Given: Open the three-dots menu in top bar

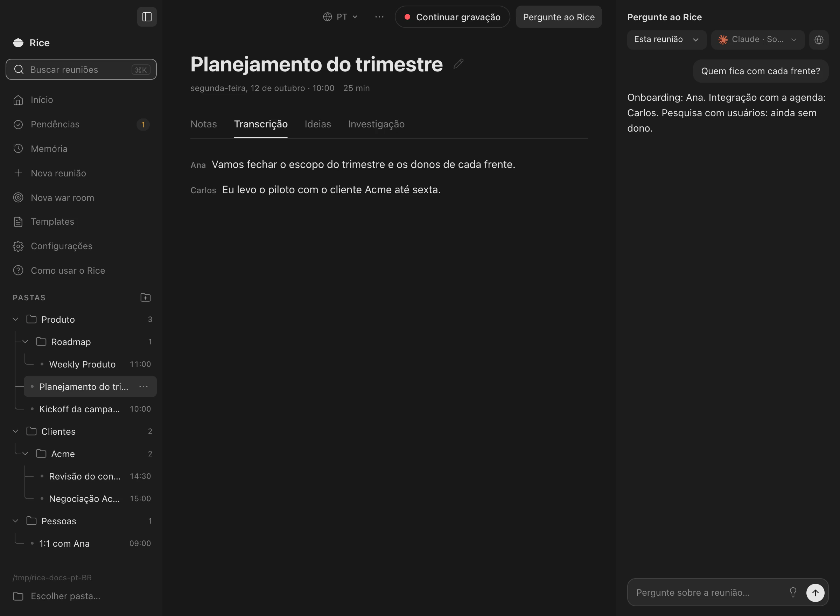Looking at the screenshot, I should tap(379, 17).
